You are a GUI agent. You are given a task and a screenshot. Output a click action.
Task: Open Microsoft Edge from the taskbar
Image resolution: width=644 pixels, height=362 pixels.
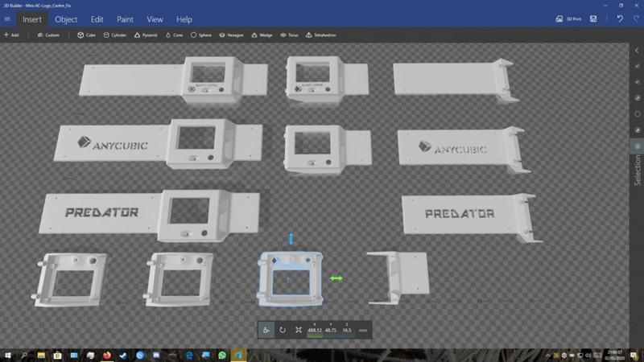pyautogui.click(x=189, y=356)
